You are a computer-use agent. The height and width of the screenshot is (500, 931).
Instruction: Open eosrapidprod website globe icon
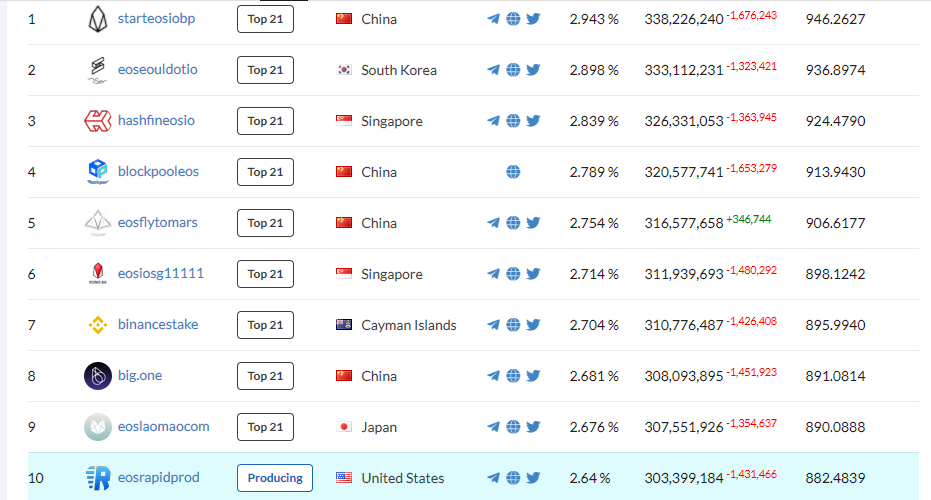pos(514,479)
